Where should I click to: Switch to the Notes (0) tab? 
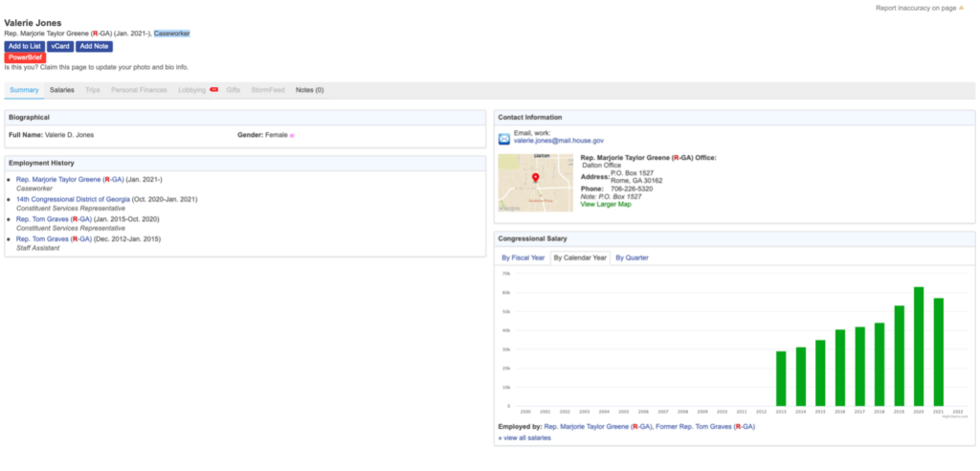coord(309,90)
